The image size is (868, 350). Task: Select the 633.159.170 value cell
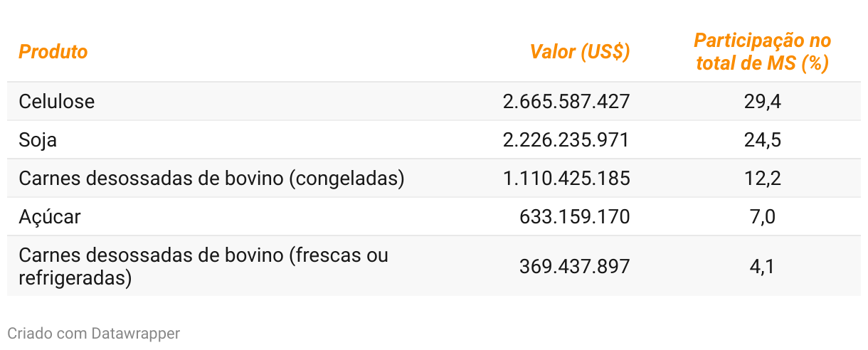coord(575,217)
